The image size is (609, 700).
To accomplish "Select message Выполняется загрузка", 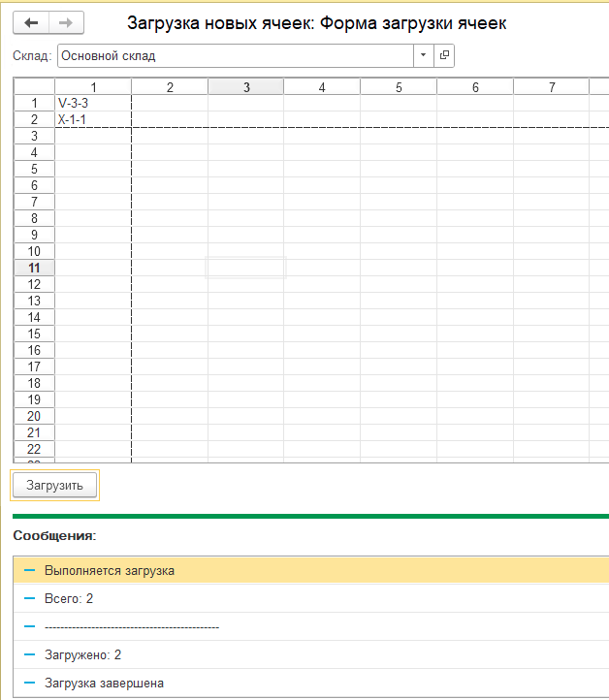I will pos(311,570).
